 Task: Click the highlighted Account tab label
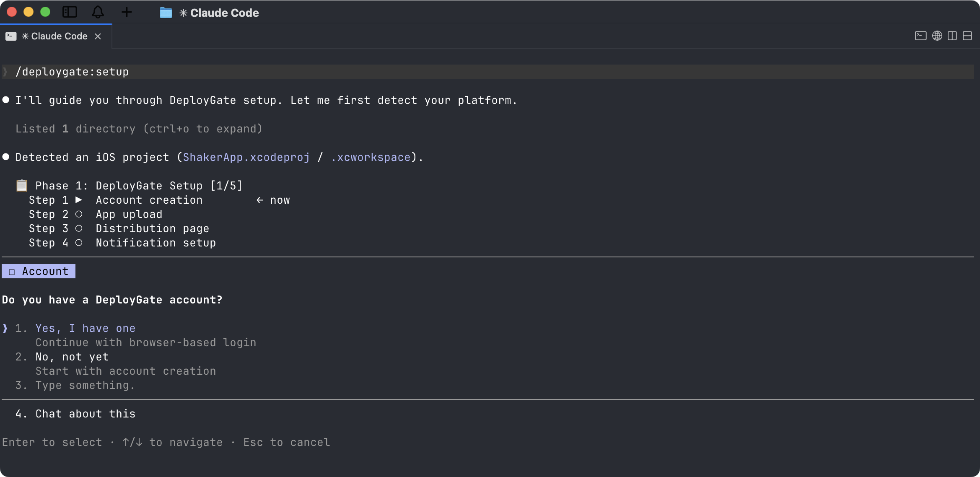point(39,271)
